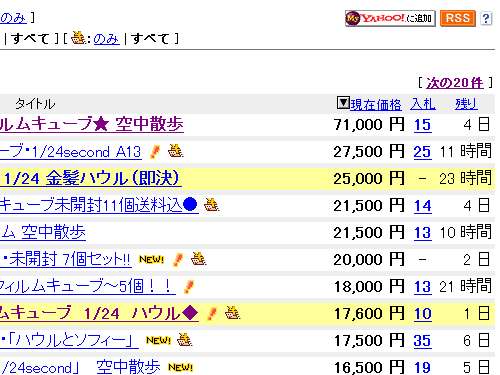The width and height of the screenshot is (500, 375).
Task: Open the 空中散歩 listing in the 10 時間 row
Action: (x=43, y=232)
